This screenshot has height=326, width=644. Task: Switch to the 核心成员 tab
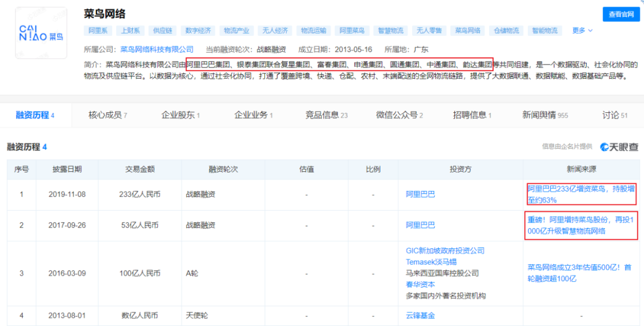[x=108, y=115]
